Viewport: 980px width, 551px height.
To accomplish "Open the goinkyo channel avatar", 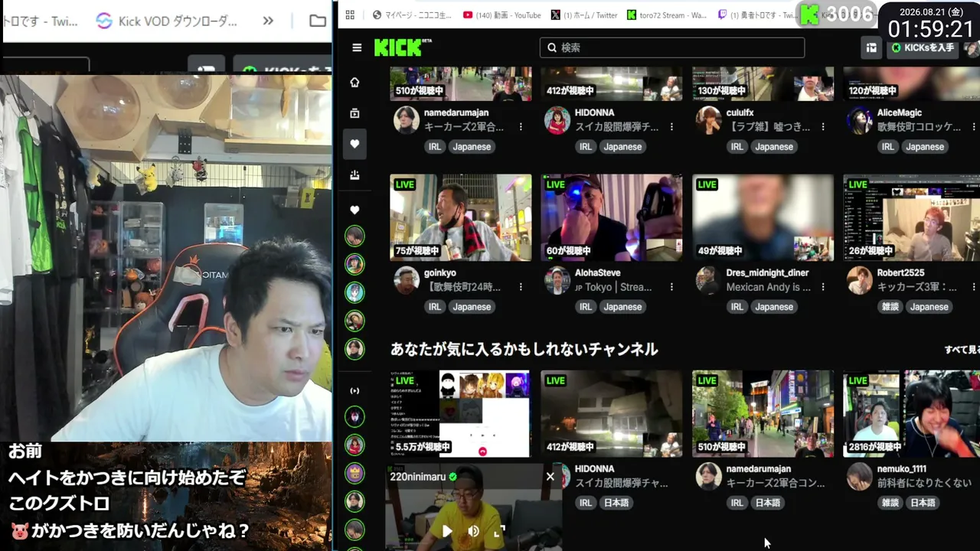I will tap(406, 281).
